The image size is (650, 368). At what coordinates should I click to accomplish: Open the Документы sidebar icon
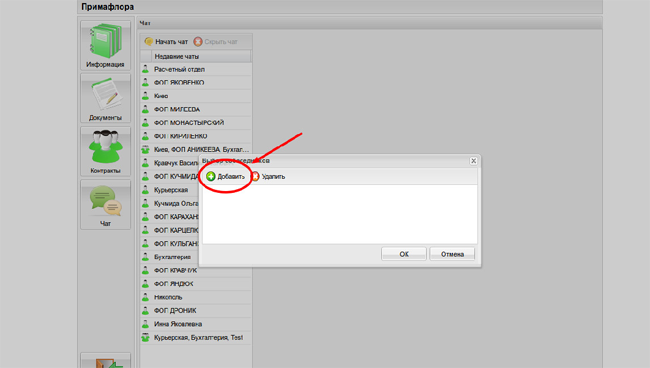(105, 99)
